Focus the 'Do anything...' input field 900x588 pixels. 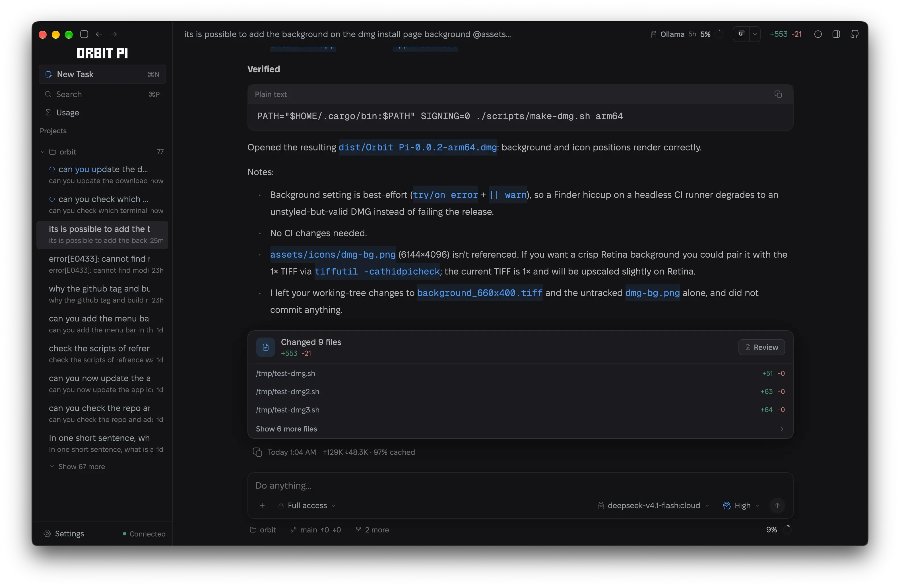[520, 486]
